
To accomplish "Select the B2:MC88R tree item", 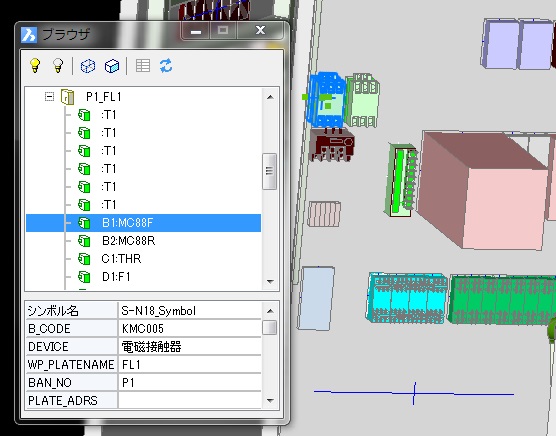I will click(128, 241).
